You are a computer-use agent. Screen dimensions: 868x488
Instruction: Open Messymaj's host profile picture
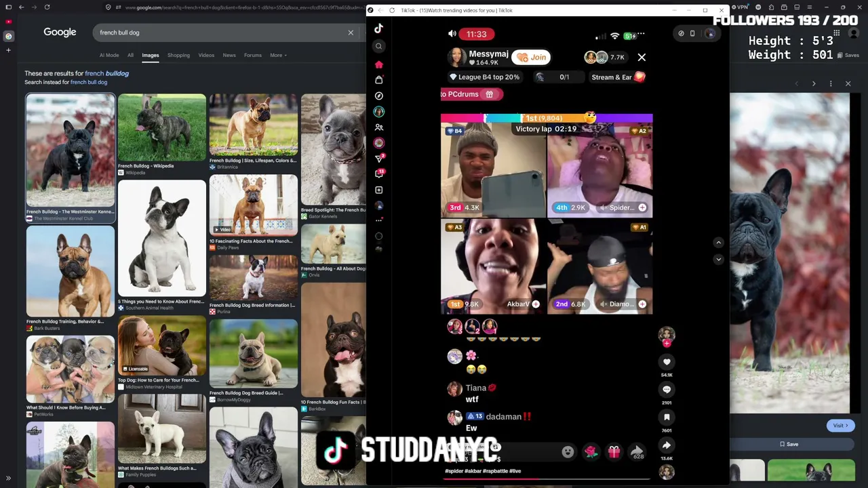tap(457, 58)
